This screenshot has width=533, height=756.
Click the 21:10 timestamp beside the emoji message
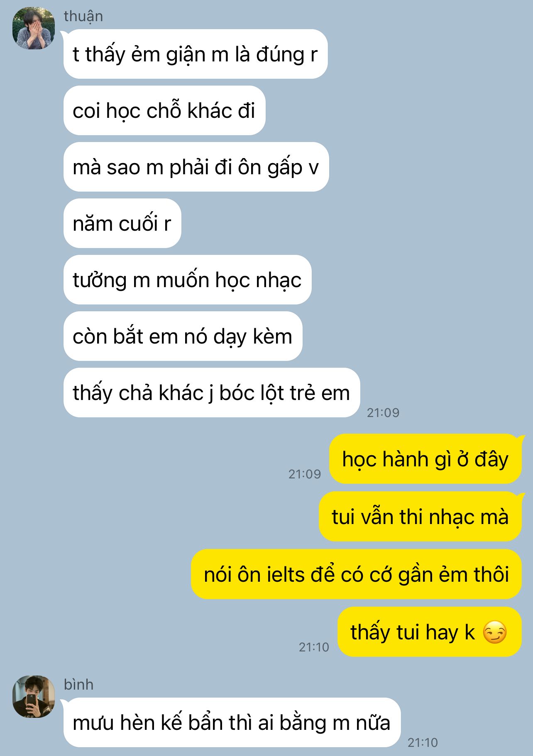314,647
